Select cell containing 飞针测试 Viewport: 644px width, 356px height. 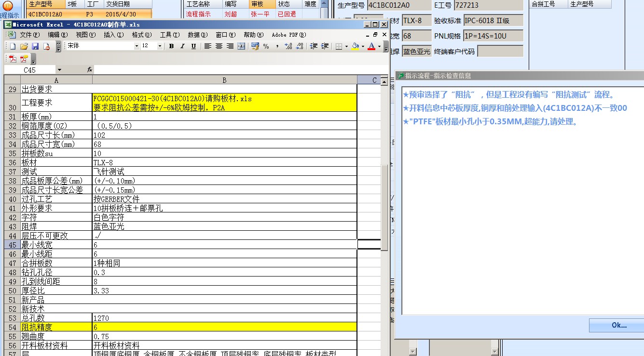225,171
